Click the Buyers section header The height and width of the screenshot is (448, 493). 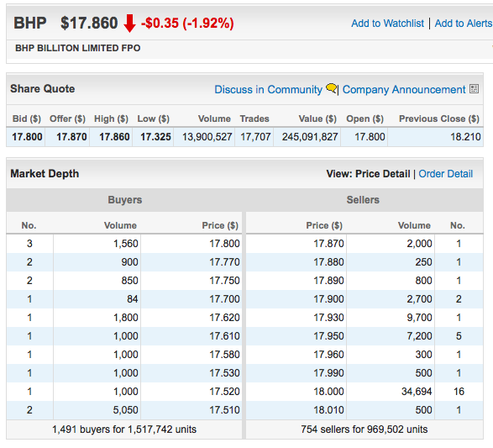tap(125, 200)
